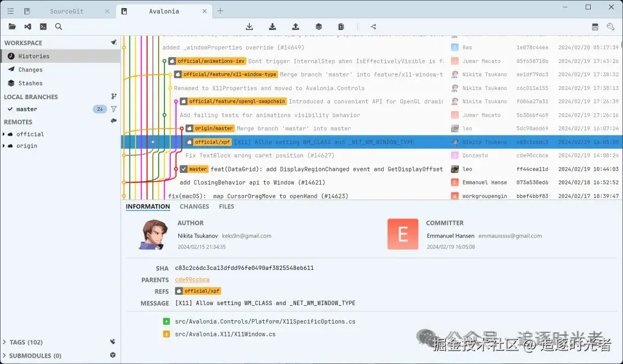Image resolution: width=623 pixels, height=364 pixels.
Task: Open terminal for this repository
Action: pos(43,27)
